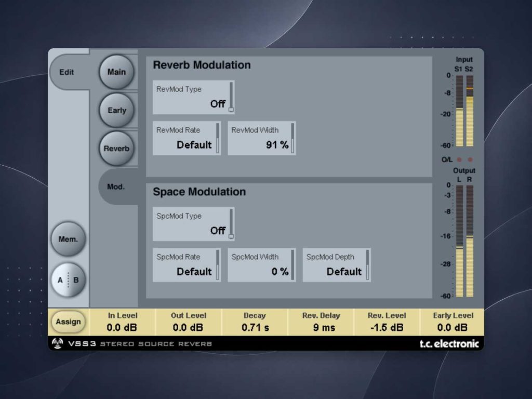Click the second O/L overload indicator
Image resolution: width=532 pixels, height=399 pixels.
point(470,159)
